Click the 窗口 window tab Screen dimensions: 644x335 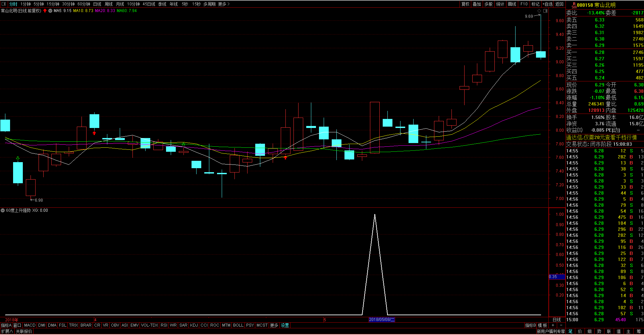pyautogui.click(x=17, y=325)
